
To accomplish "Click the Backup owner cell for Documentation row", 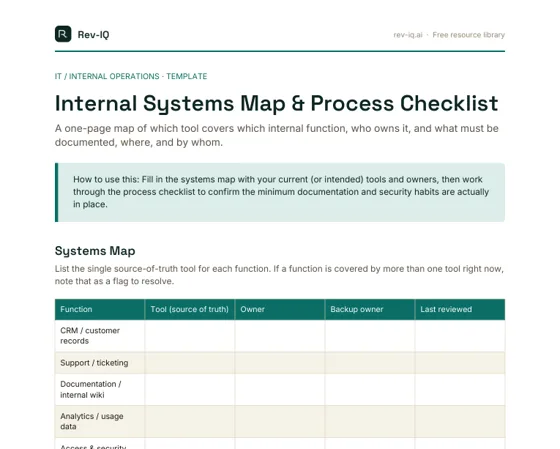I will 370,389.
